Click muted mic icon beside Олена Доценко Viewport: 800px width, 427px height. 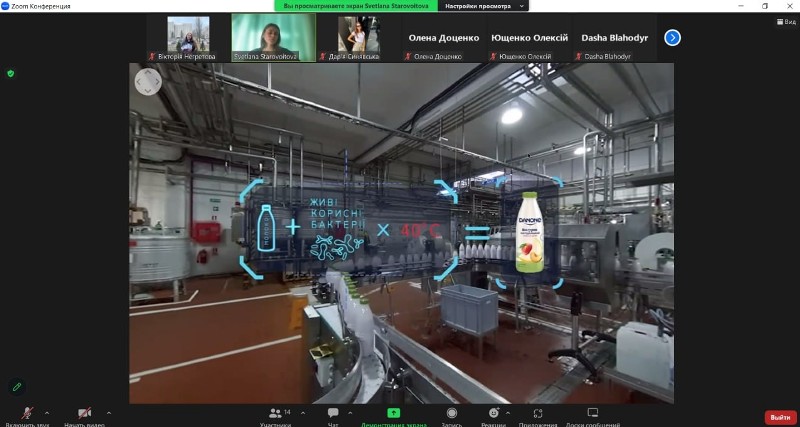coord(407,57)
